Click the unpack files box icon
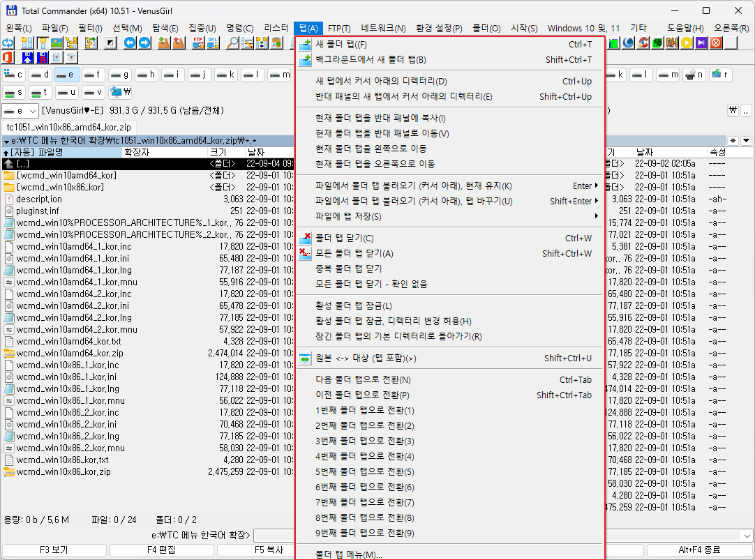The image size is (755, 560). [x=179, y=43]
